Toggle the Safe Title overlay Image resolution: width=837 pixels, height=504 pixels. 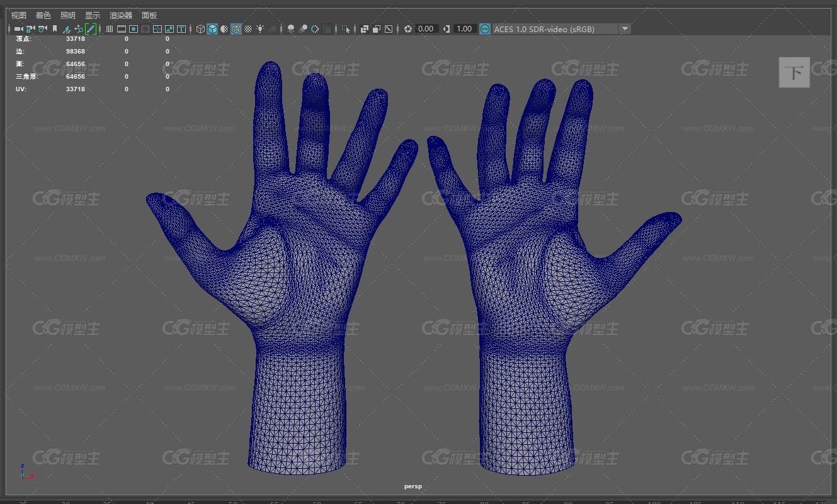[181, 29]
